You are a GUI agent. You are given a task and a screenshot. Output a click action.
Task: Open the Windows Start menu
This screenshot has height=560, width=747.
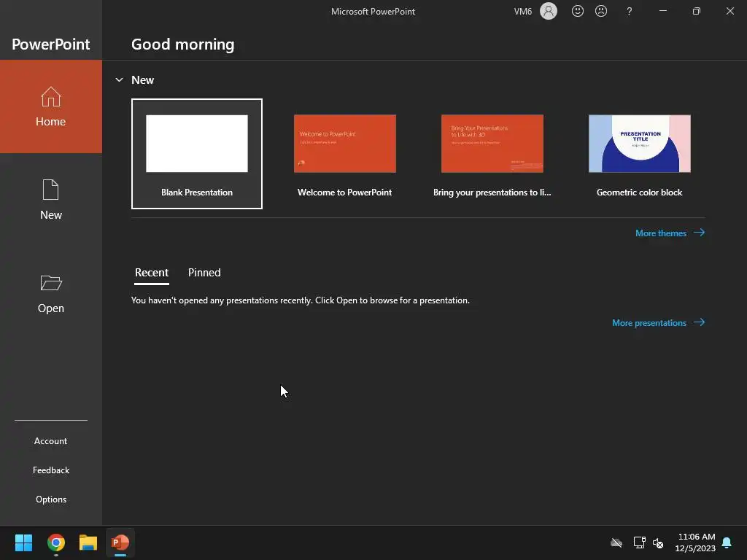click(x=23, y=542)
